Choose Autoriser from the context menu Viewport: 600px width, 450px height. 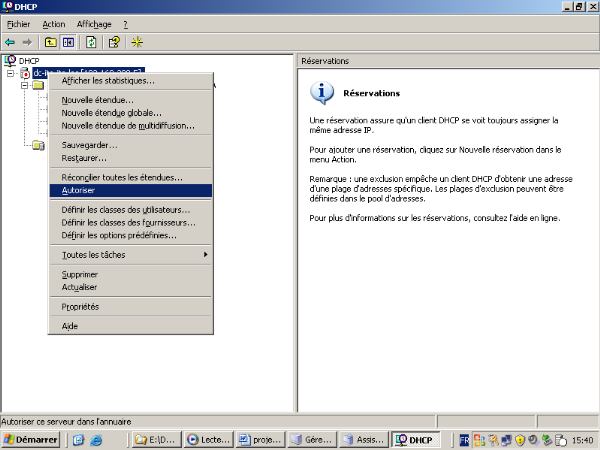78,190
